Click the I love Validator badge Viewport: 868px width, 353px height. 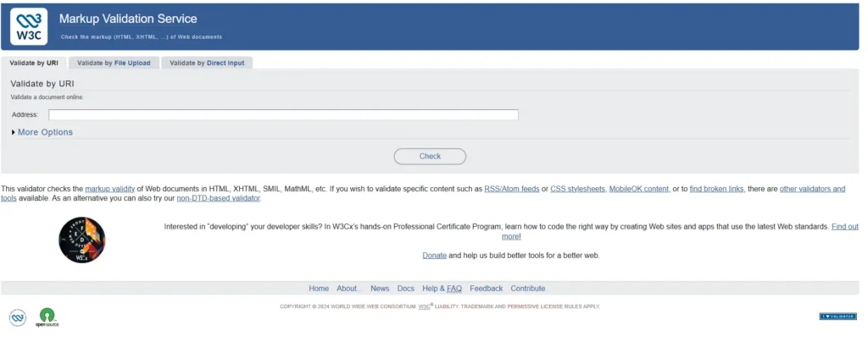coord(837,316)
